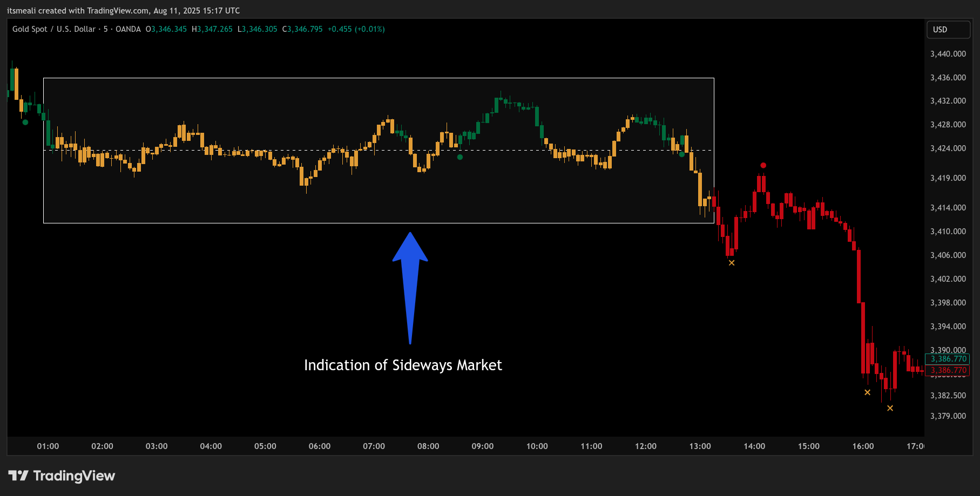Click the 3,440.000 price scale label
The image size is (980, 496).
pyautogui.click(x=948, y=54)
